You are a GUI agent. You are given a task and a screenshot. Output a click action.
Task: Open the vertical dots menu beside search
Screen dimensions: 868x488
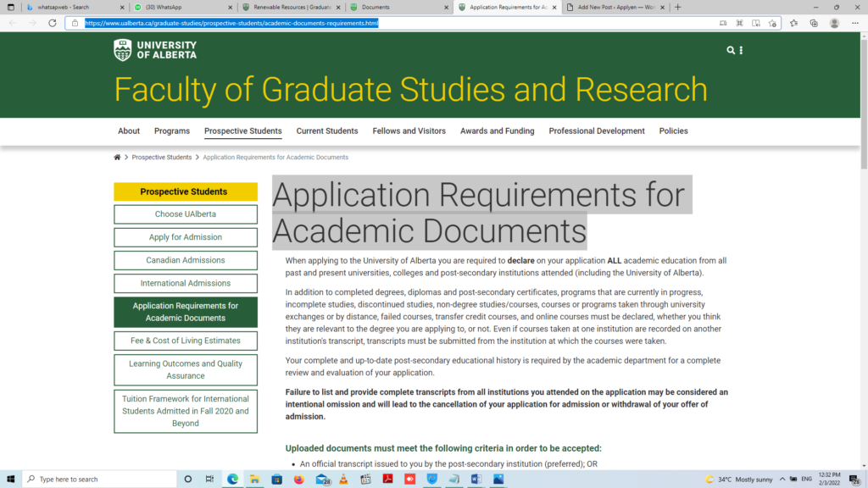[741, 50]
